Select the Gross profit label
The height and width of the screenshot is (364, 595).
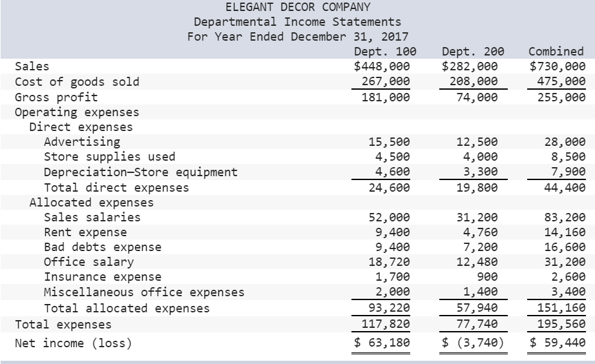(56, 97)
